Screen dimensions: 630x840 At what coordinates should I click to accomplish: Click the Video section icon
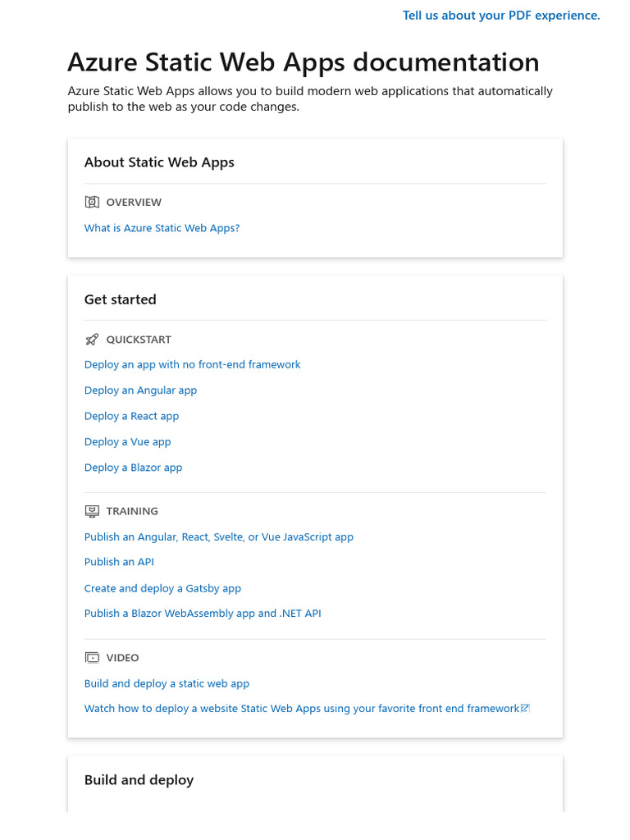pos(92,658)
